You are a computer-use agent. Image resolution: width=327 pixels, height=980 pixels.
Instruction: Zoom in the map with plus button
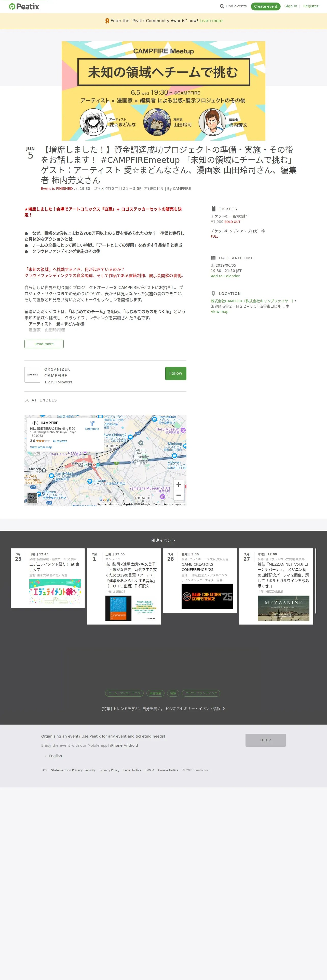(179, 484)
